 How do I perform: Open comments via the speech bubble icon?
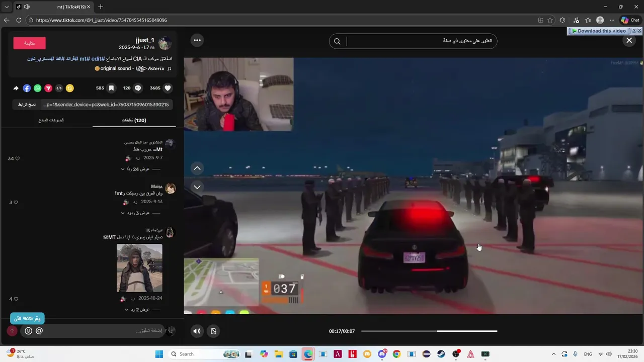pos(138,88)
